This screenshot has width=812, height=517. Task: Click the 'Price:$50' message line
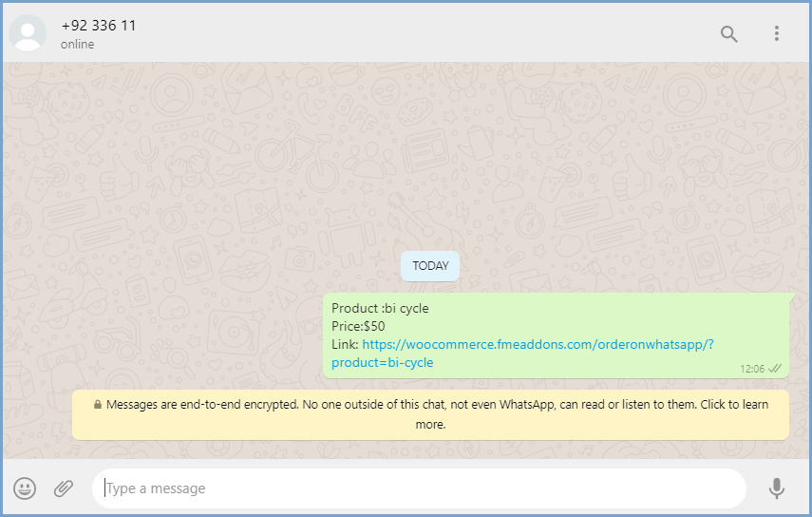pyautogui.click(x=358, y=326)
